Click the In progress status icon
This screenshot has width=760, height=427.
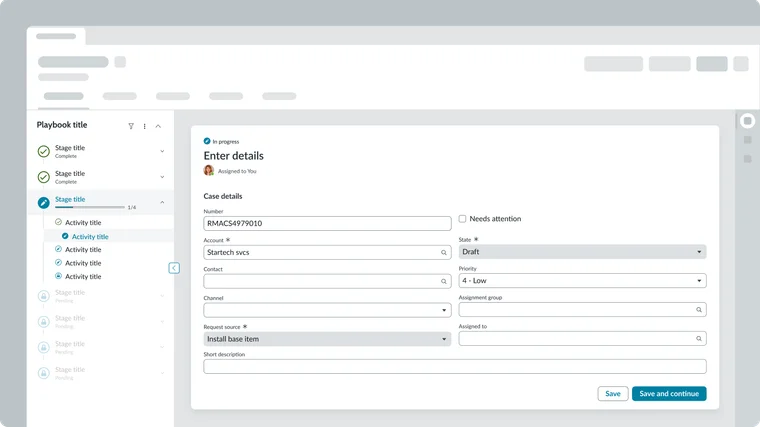(x=207, y=141)
